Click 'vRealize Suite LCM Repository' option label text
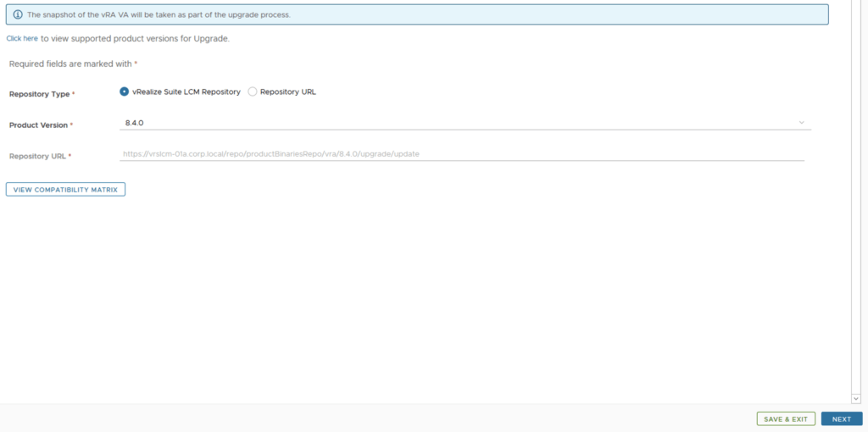This screenshot has width=868, height=432. pyautogui.click(x=186, y=91)
